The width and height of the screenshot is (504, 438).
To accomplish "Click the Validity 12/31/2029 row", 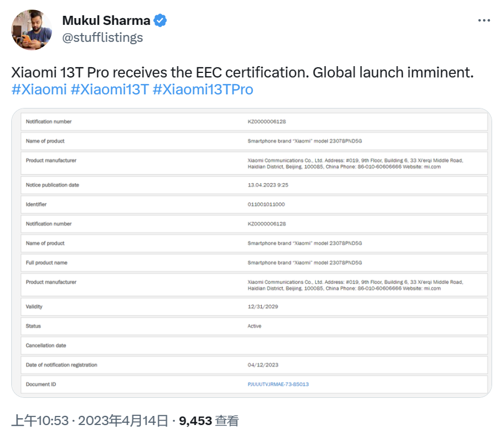I will [254, 307].
